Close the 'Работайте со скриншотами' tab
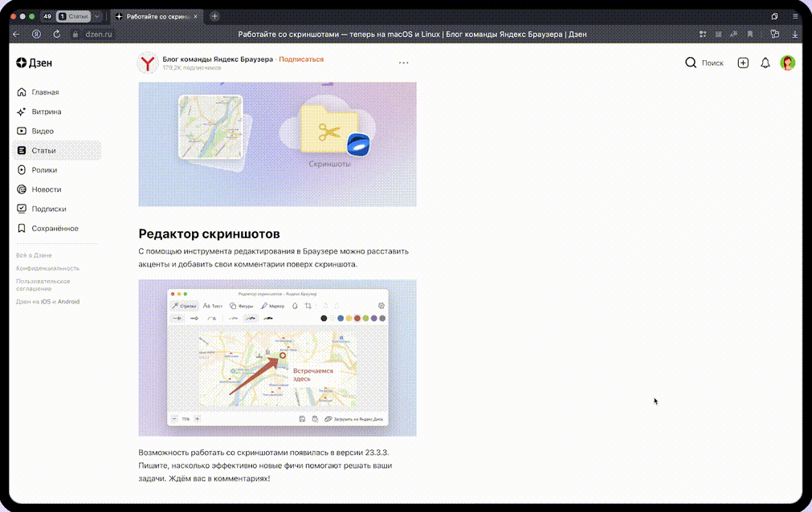The image size is (812, 512). point(195,17)
